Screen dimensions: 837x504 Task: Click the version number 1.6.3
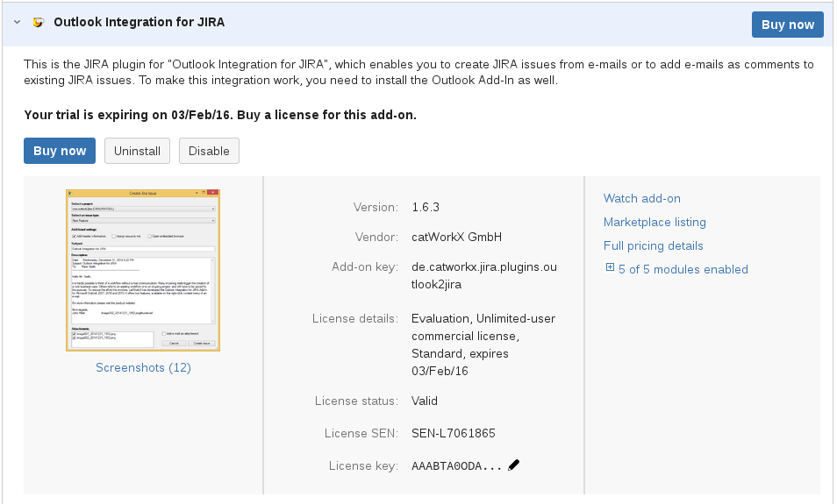click(426, 207)
